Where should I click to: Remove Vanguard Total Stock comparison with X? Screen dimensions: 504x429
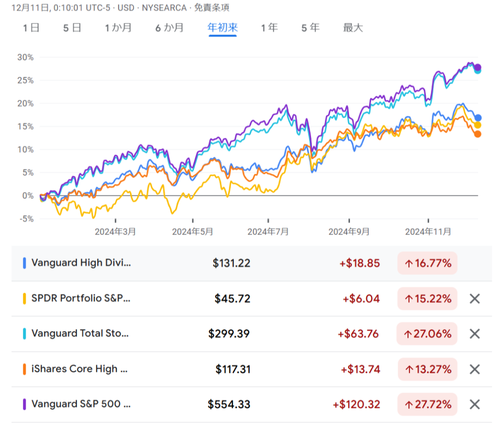tap(474, 334)
